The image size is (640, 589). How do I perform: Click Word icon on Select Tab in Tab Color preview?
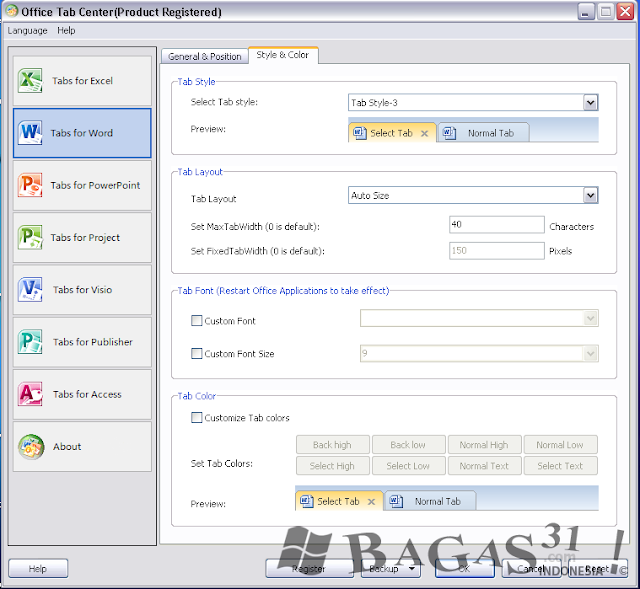(x=307, y=501)
